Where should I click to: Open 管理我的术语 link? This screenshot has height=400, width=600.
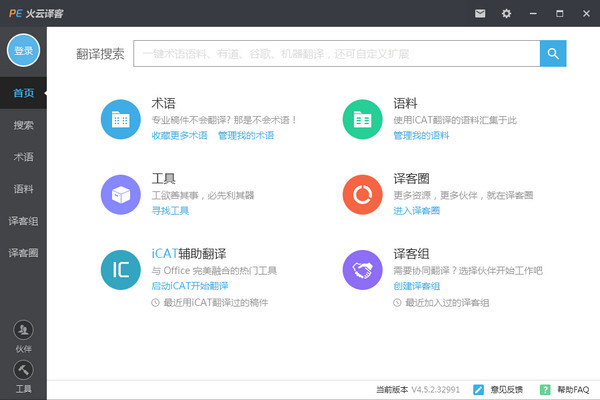click(245, 135)
